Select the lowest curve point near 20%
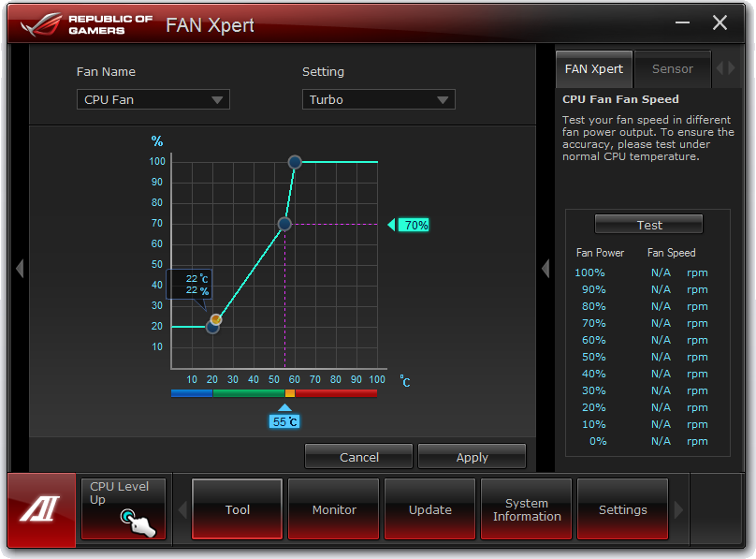The height and width of the screenshot is (559, 756). pyautogui.click(x=212, y=328)
